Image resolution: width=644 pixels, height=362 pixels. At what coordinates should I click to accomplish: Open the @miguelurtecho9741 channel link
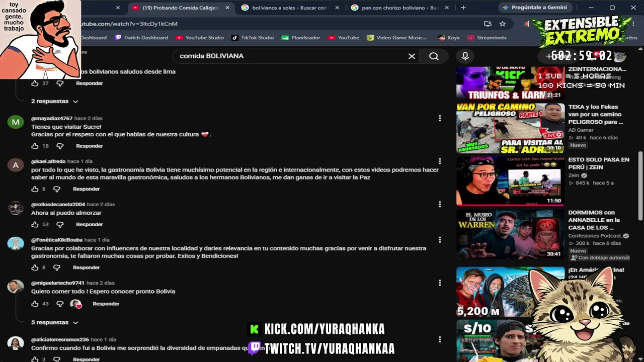point(58,283)
